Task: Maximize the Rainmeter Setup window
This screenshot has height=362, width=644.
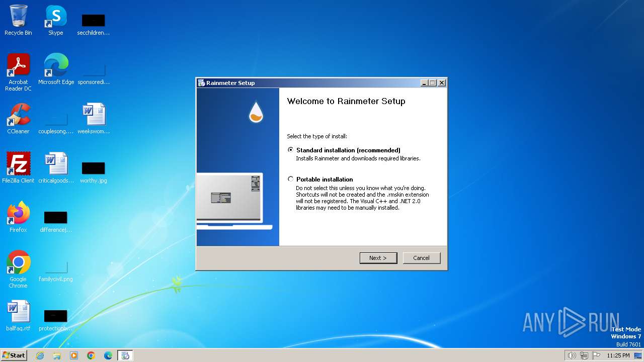Action: [433, 83]
